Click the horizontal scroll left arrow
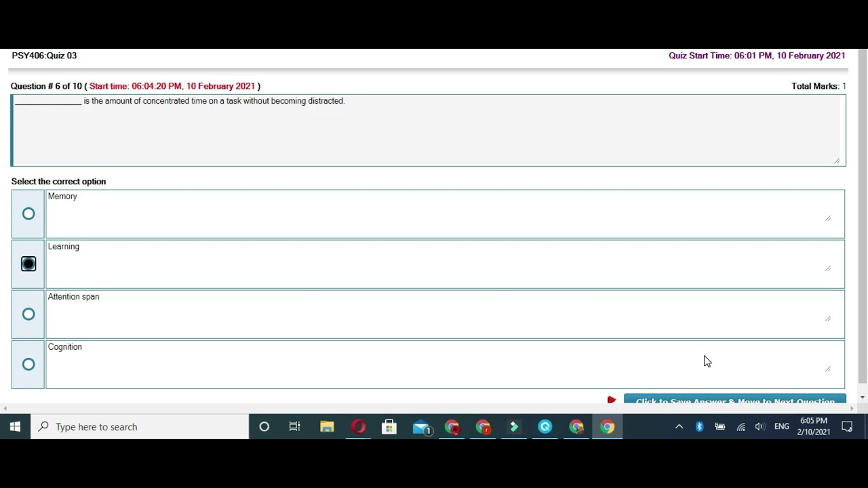Image resolution: width=868 pixels, height=488 pixels. pyautogui.click(x=5, y=408)
